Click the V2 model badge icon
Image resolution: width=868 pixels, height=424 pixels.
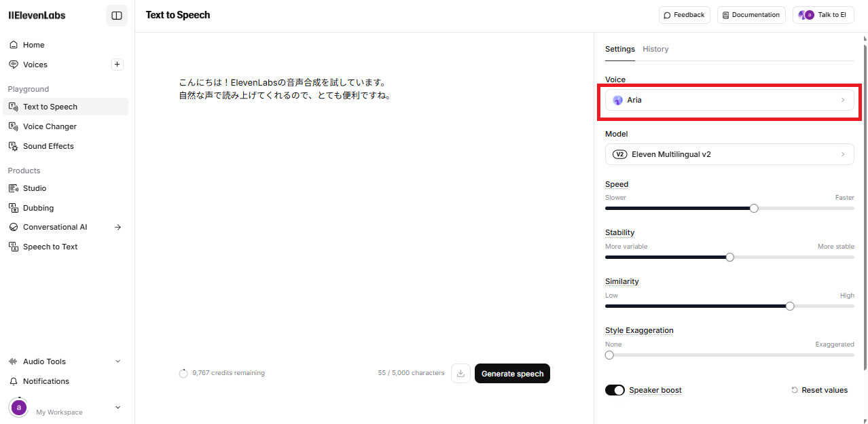tap(619, 154)
